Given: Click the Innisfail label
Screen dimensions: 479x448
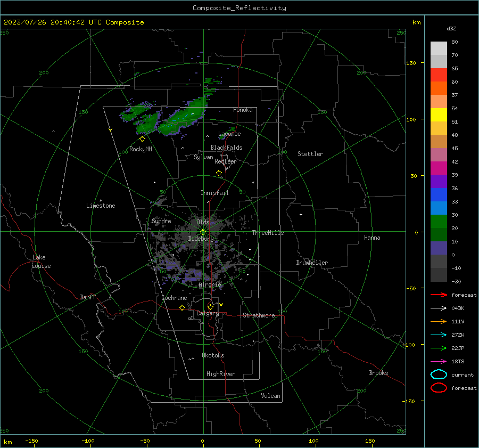Looking at the screenshot, I should pyautogui.click(x=214, y=193).
